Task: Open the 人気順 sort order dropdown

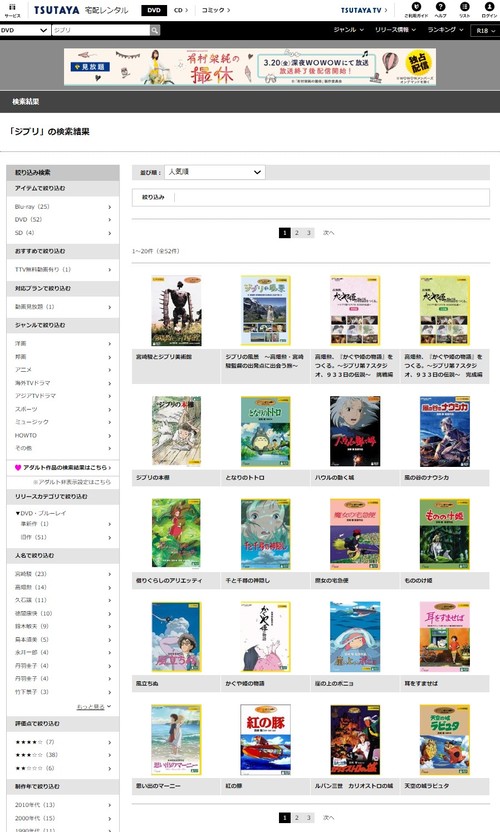Action: (x=214, y=172)
